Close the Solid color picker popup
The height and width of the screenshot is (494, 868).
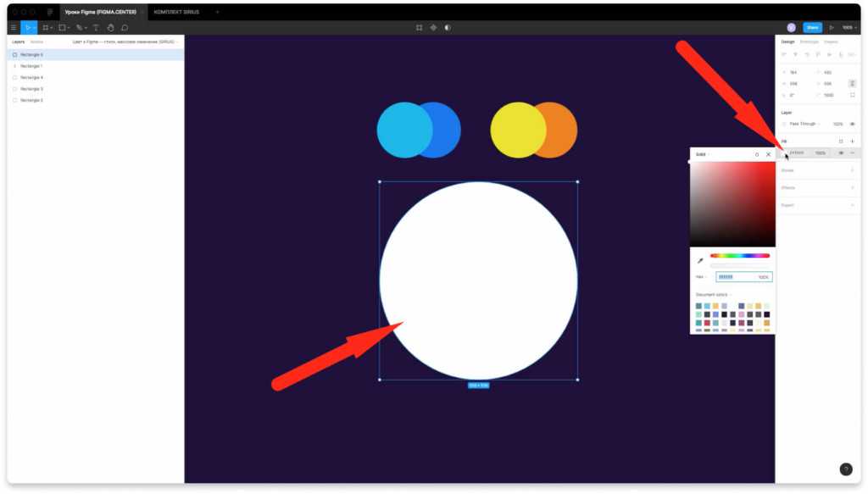[x=768, y=155]
